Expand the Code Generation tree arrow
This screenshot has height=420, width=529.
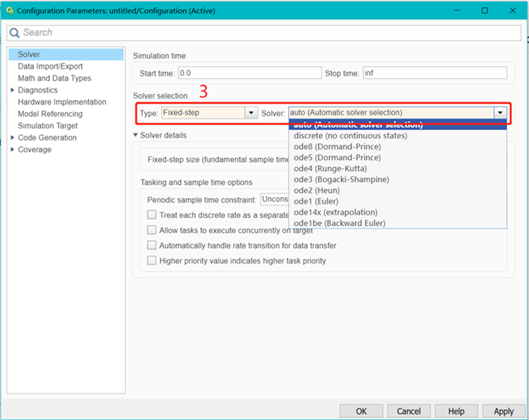click(13, 137)
